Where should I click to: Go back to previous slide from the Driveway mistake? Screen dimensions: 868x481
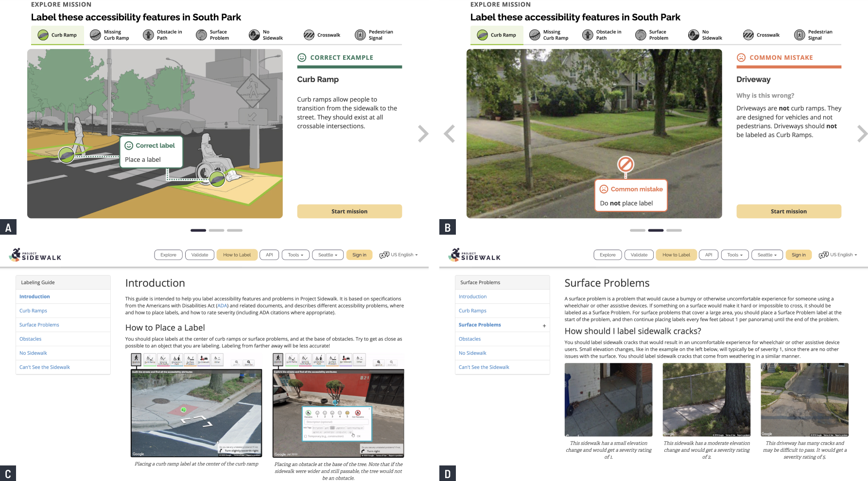tap(450, 134)
